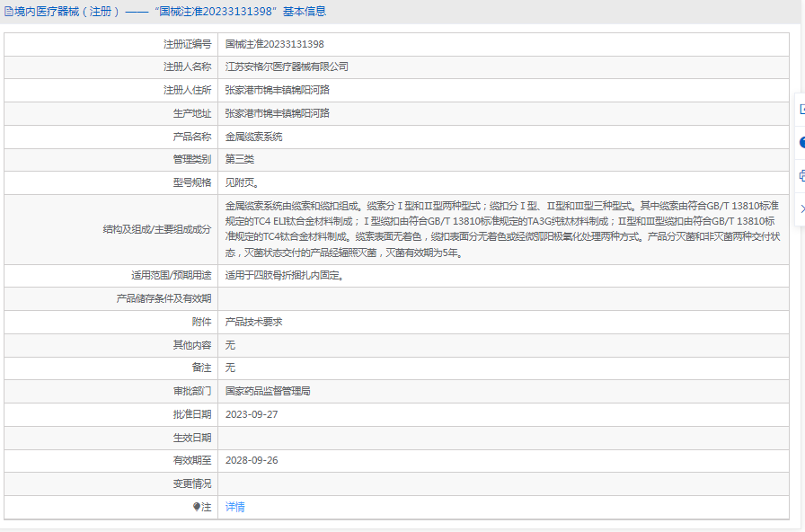Click the 备注 label
This screenshot has height=532, width=805.
pos(202,368)
